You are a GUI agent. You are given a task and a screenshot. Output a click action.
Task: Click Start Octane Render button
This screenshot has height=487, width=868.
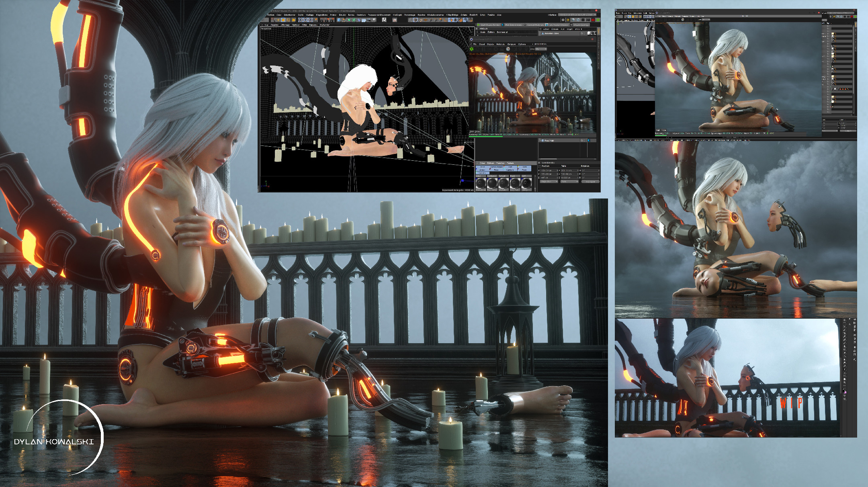click(x=489, y=25)
